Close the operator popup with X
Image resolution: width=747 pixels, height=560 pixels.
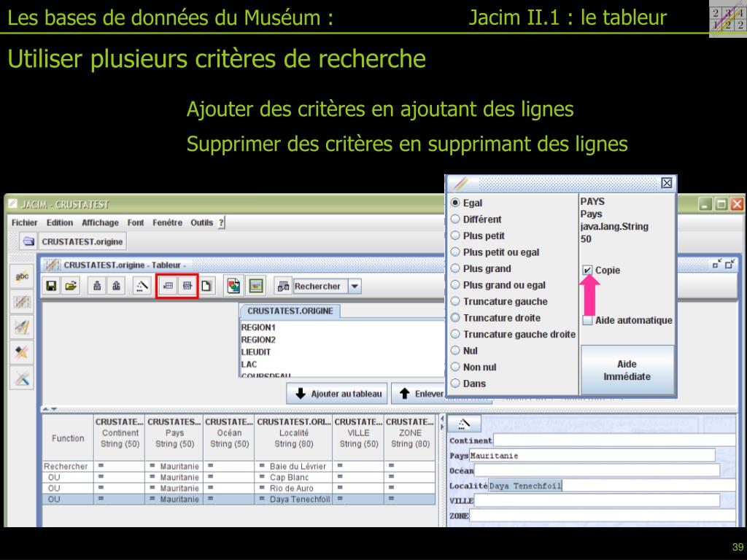point(667,183)
